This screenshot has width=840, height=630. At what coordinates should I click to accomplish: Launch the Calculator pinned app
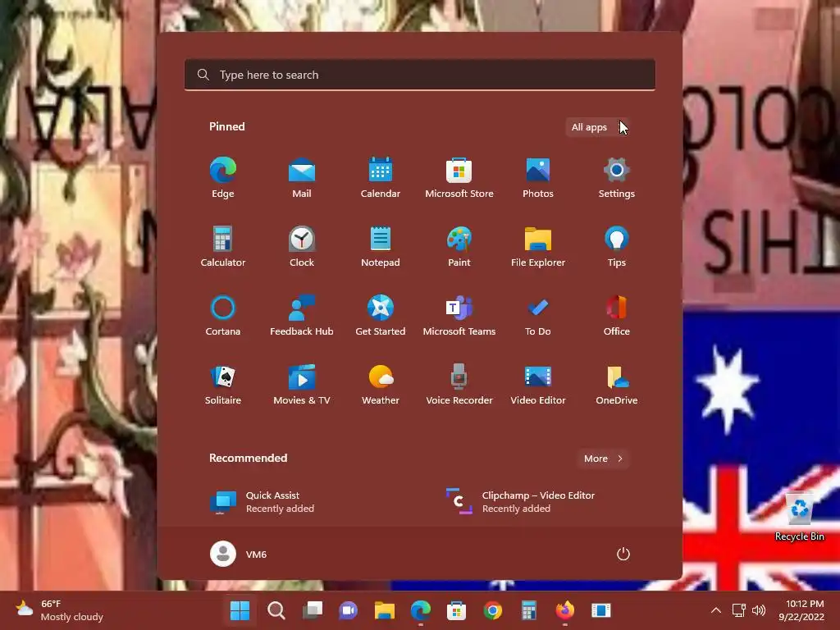(223, 246)
